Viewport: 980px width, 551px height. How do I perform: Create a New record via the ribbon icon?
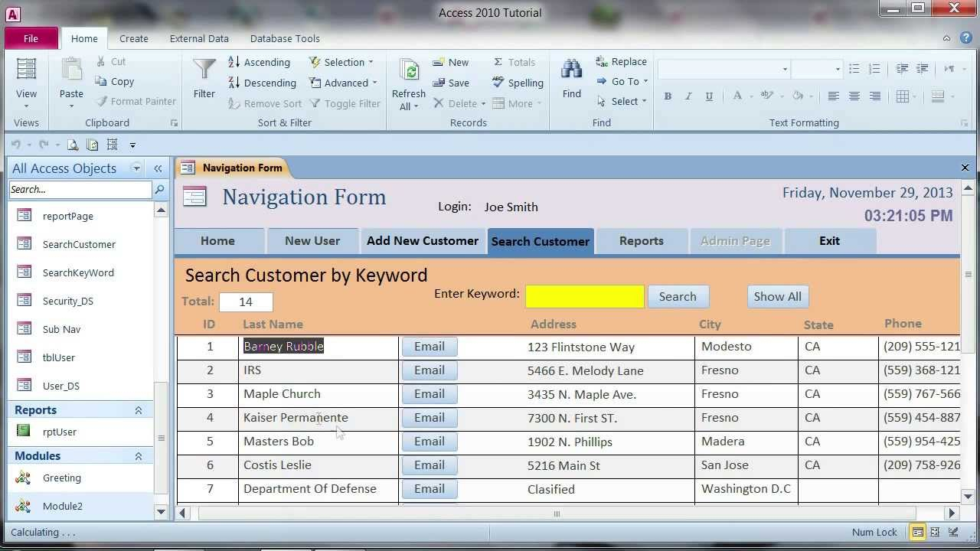point(451,62)
